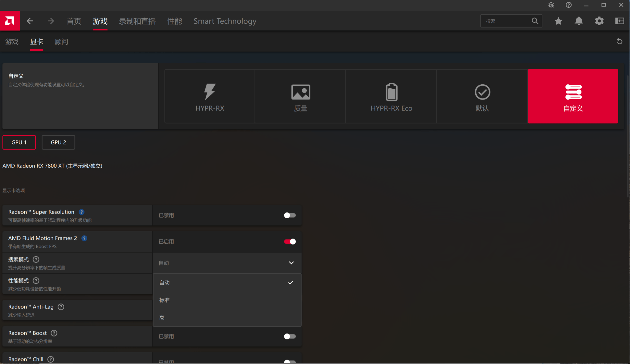Switch to the 显卡 sub-tab
This screenshot has width=630, height=364.
(x=37, y=42)
